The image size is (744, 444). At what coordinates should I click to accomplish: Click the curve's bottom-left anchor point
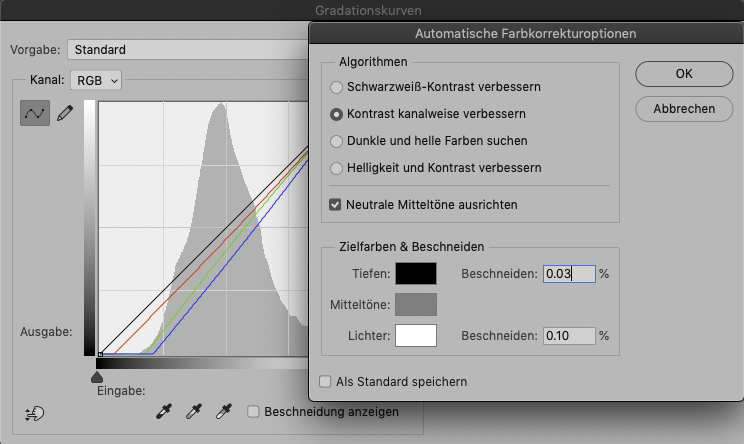(x=100, y=353)
